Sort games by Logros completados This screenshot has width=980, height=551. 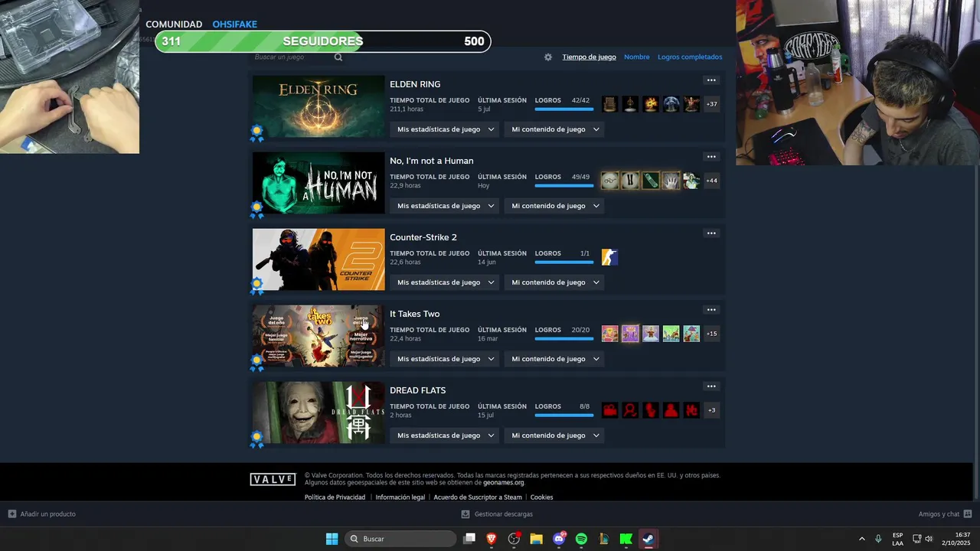(690, 57)
